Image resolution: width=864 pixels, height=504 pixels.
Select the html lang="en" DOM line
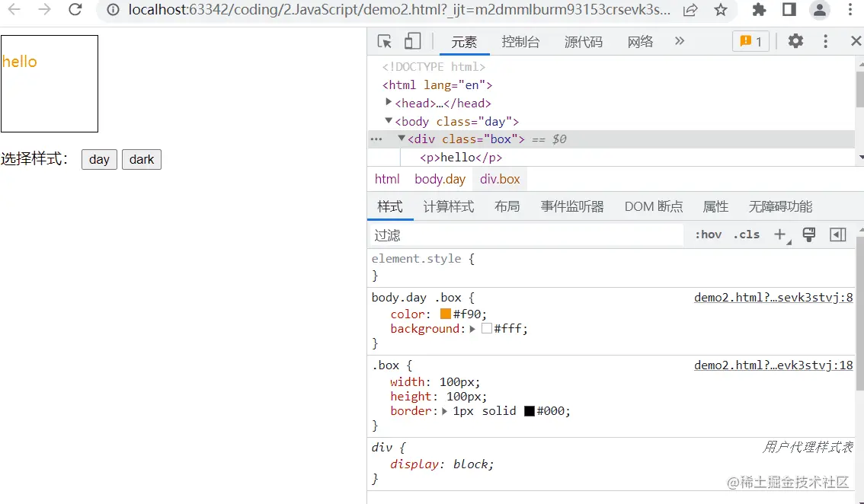point(437,85)
